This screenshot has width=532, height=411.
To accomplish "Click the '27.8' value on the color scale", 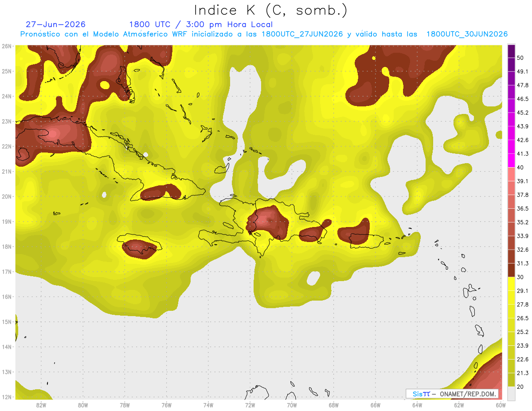I will (523, 305).
